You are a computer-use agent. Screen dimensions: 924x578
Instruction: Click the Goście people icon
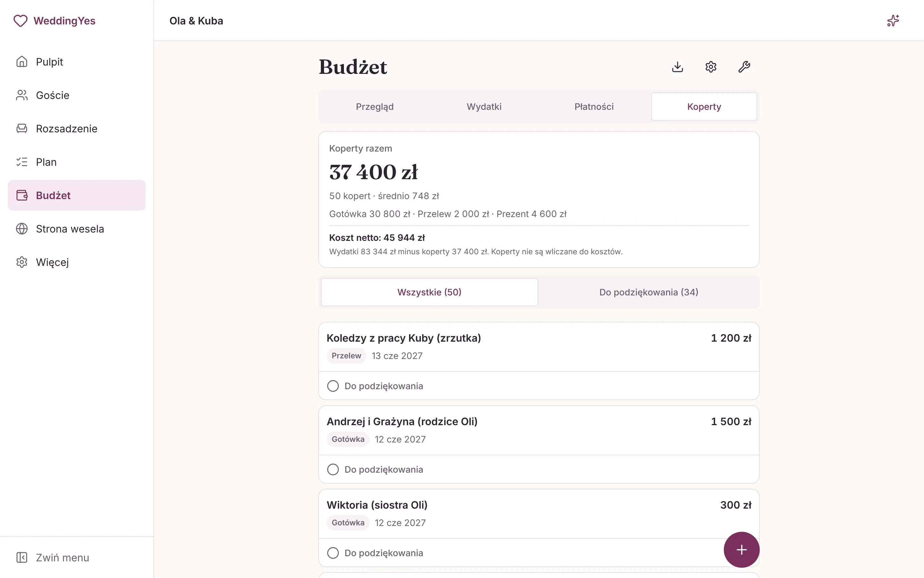click(22, 95)
